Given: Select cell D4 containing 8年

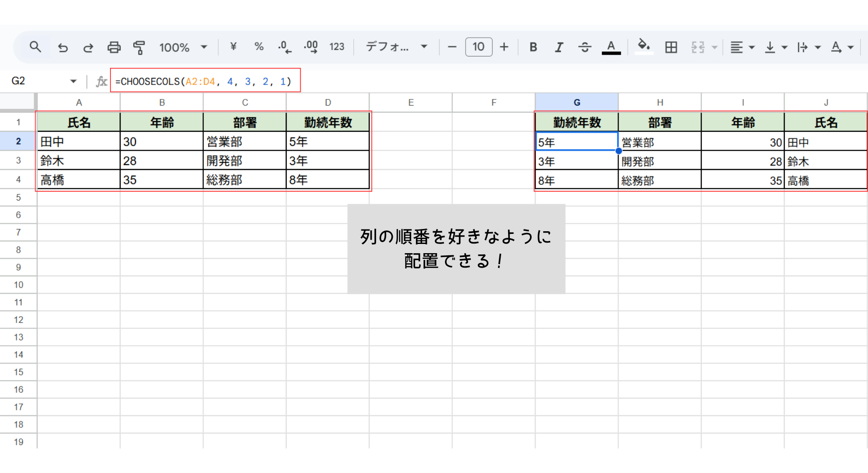Looking at the screenshot, I should (x=328, y=180).
